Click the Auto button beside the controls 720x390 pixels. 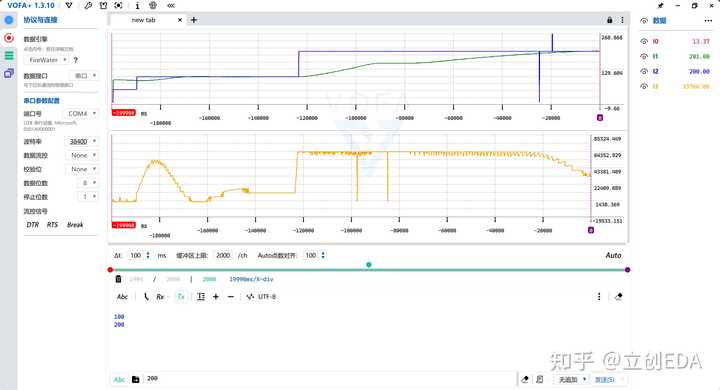613,255
